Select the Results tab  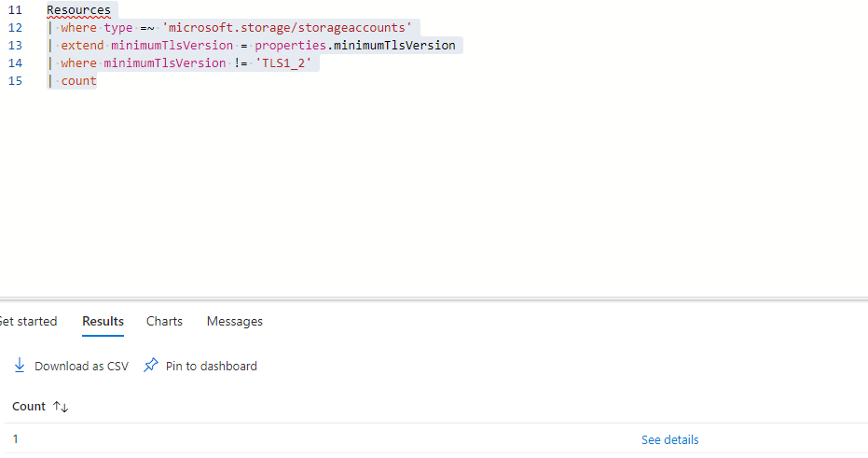pyautogui.click(x=103, y=321)
